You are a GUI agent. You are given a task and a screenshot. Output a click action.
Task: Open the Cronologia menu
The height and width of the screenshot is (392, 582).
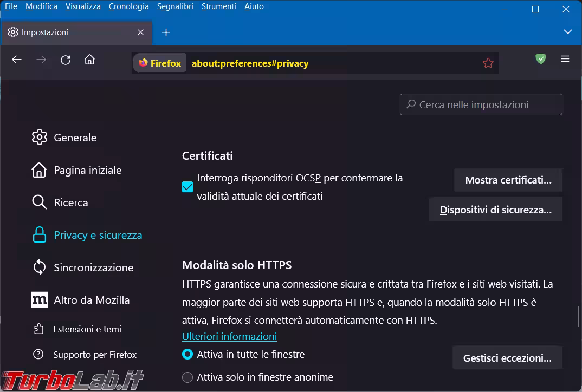pyautogui.click(x=128, y=6)
